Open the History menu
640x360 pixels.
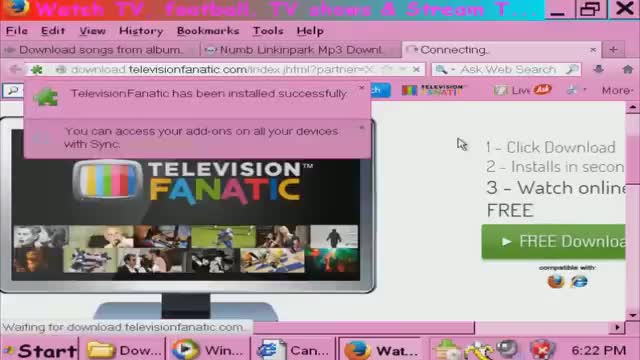click(141, 31)
